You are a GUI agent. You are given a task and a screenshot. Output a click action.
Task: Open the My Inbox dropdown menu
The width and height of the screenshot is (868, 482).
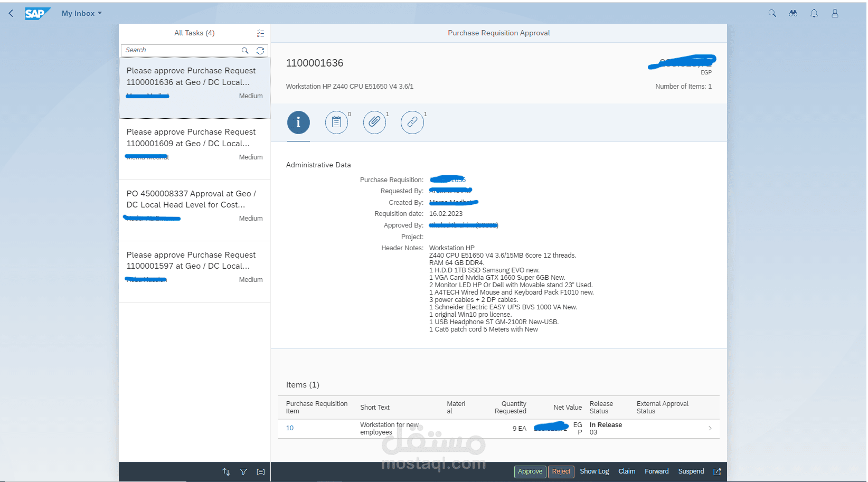[82, 13]
